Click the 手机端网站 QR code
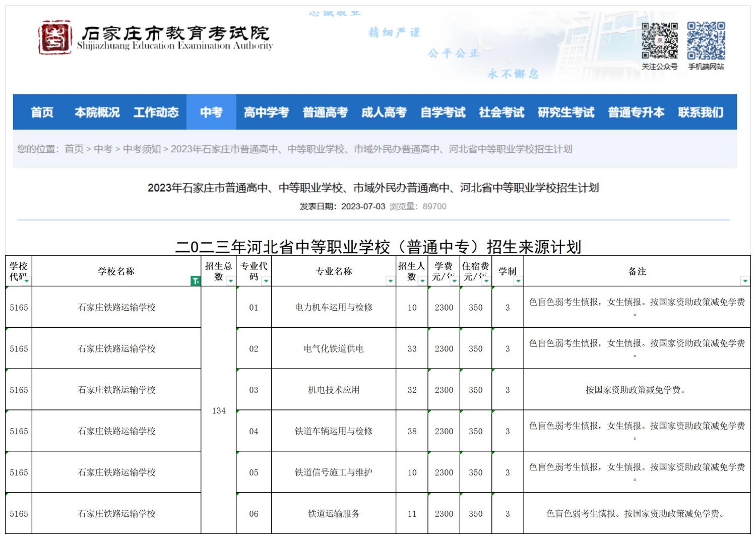This screenshot has height=539, width=756. coord(706,41)
